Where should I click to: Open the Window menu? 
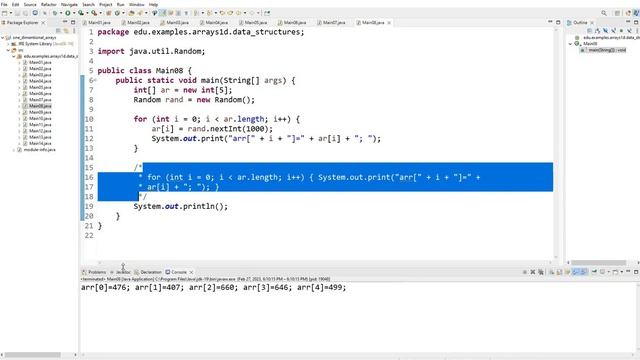click(x=136, y=4)
